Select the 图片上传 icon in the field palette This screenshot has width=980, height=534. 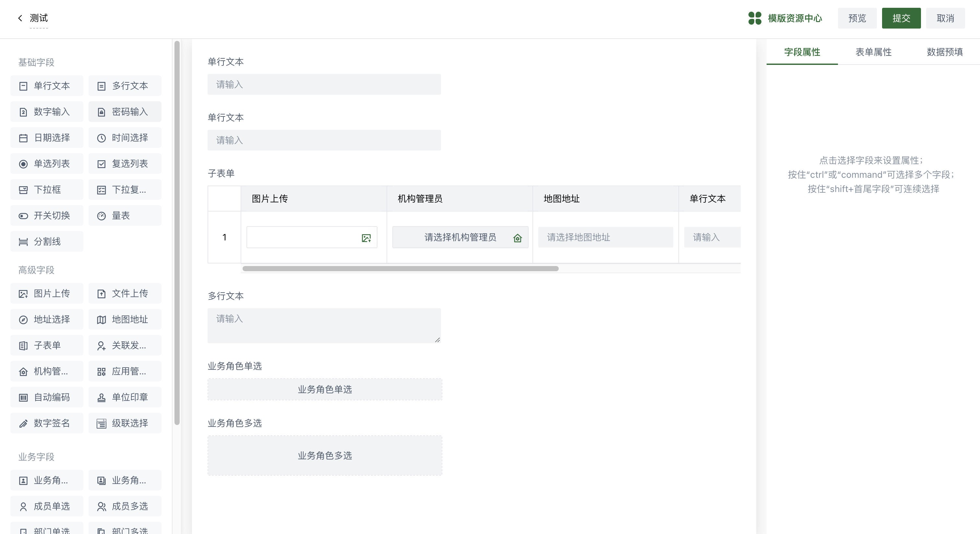(23, 294)
